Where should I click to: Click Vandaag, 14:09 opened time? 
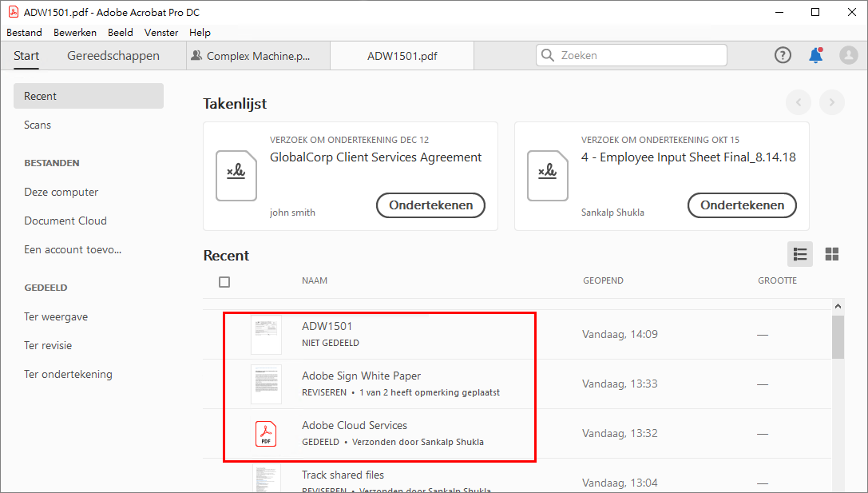pos(620,335)
